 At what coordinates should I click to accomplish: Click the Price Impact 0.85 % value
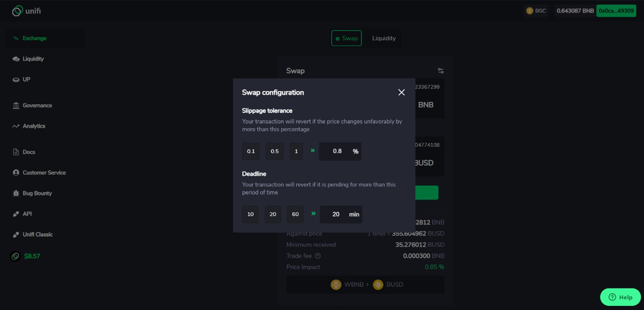435,267
